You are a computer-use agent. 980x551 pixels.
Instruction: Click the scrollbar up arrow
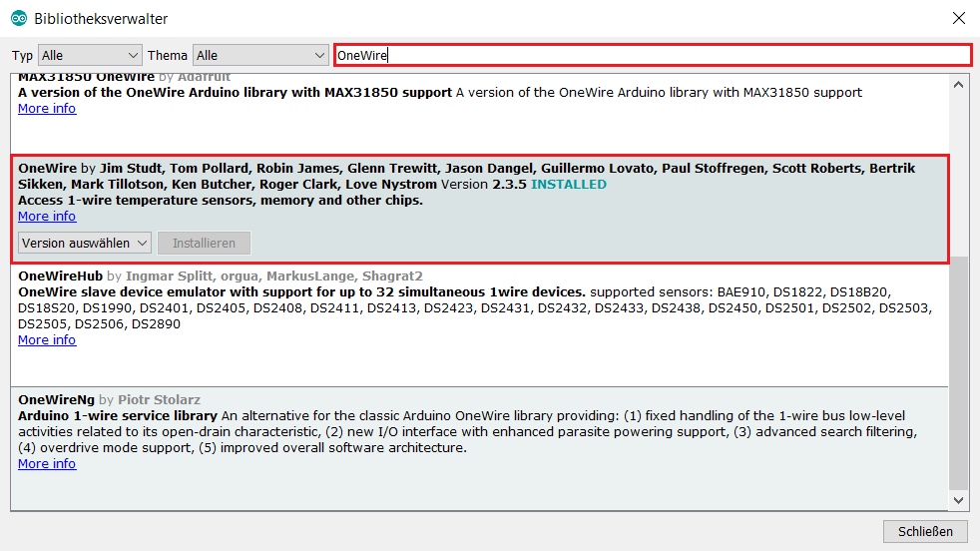click(x=959, y=85)
